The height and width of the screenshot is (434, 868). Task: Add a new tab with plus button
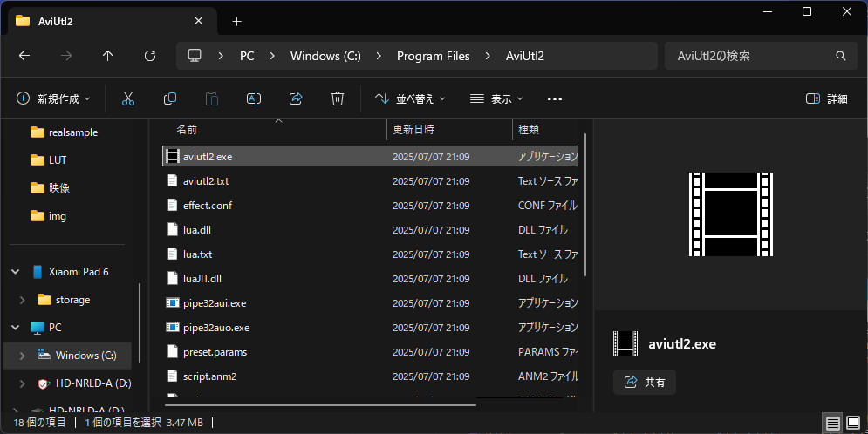coord(237,22)
